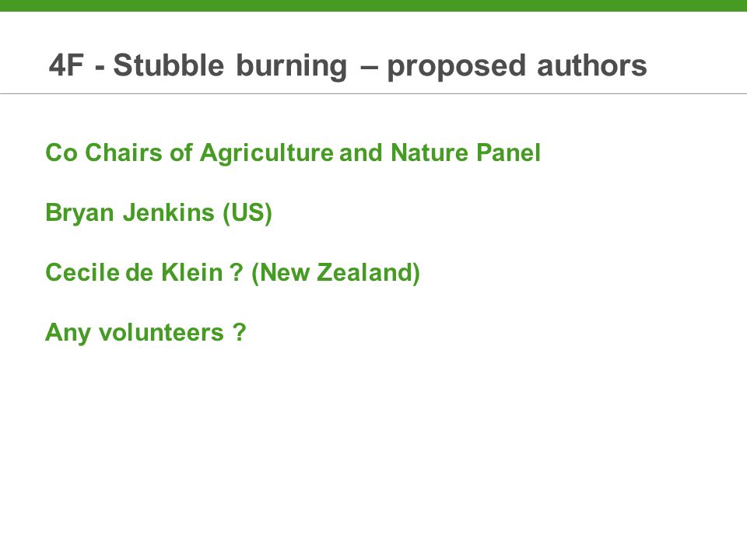The width and height of the screenshot is (747, 560).
Task: Click the word 'volunteers'
Action: click(161, 332)
